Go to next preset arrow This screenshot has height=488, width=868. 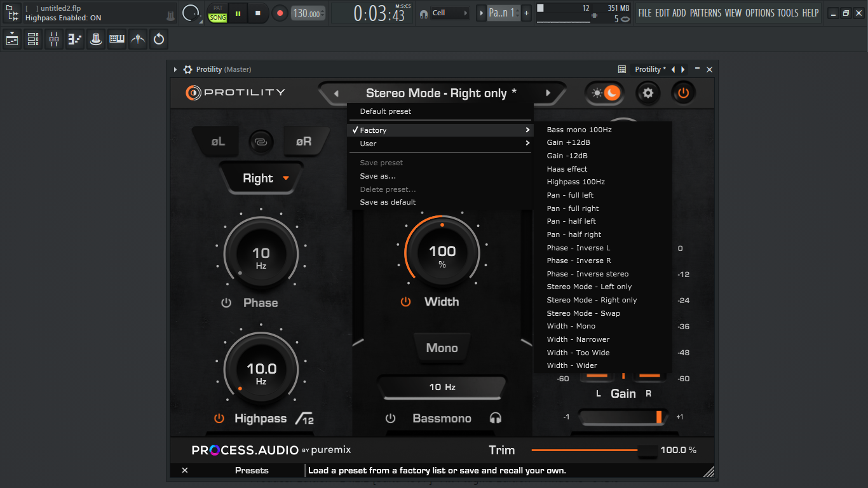click(548, 93)
